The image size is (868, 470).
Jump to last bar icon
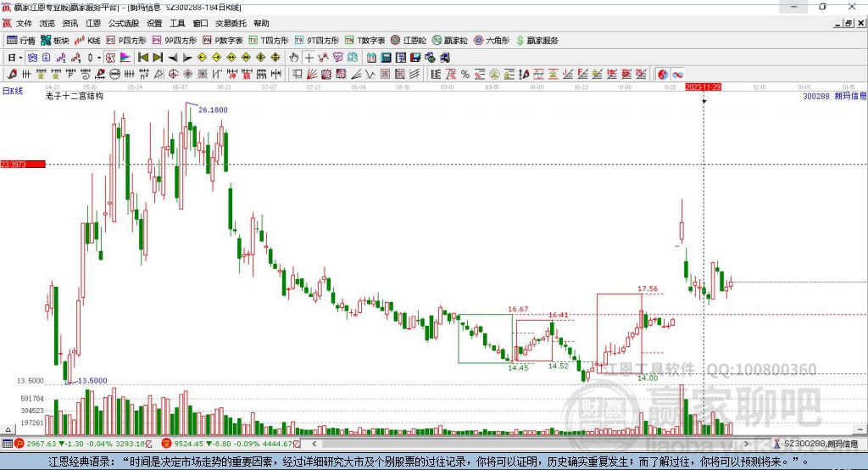(158, 58)
